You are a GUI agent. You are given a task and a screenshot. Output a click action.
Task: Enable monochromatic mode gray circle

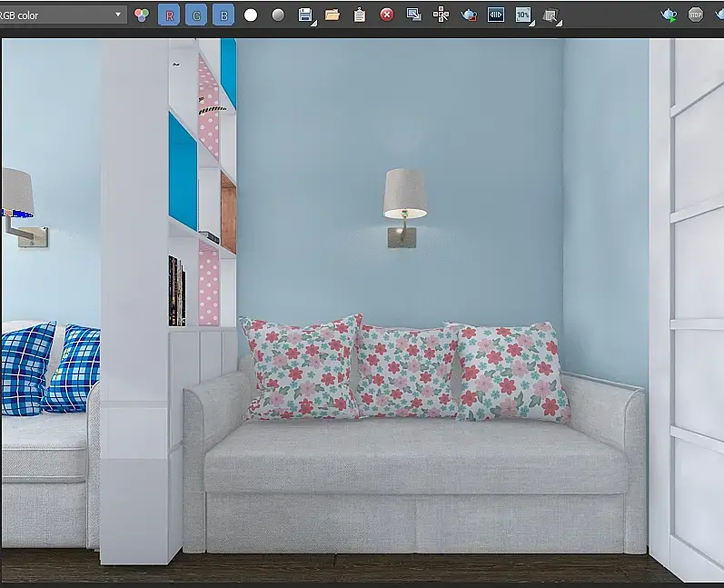coord(278,15)
